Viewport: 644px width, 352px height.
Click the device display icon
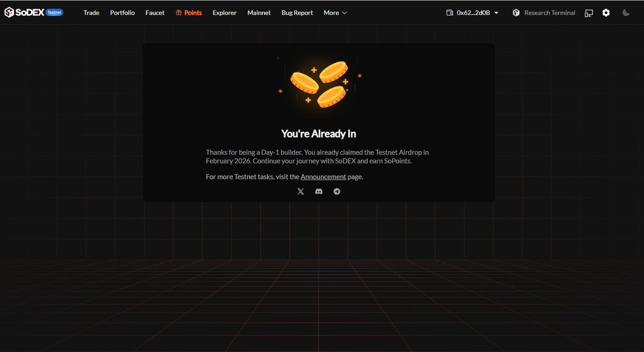click(x=589, y=12)
